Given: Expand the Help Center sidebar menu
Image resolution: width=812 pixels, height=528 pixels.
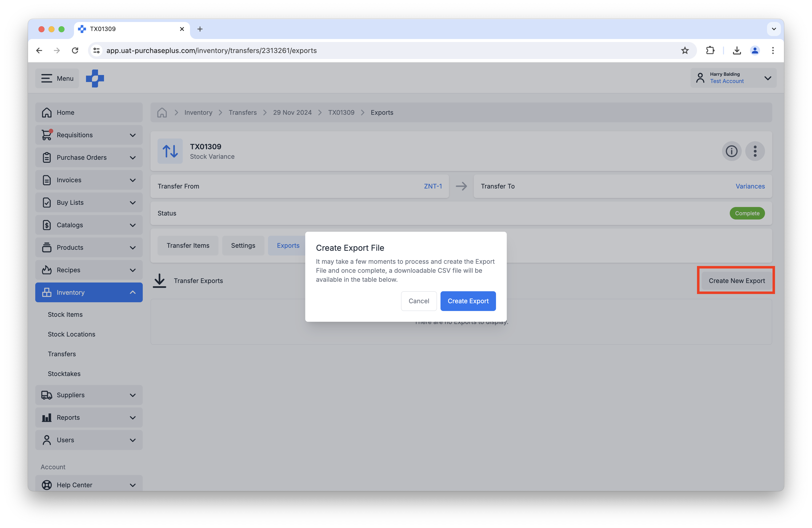Looking at the screenshot, I should tap(89, 484).
